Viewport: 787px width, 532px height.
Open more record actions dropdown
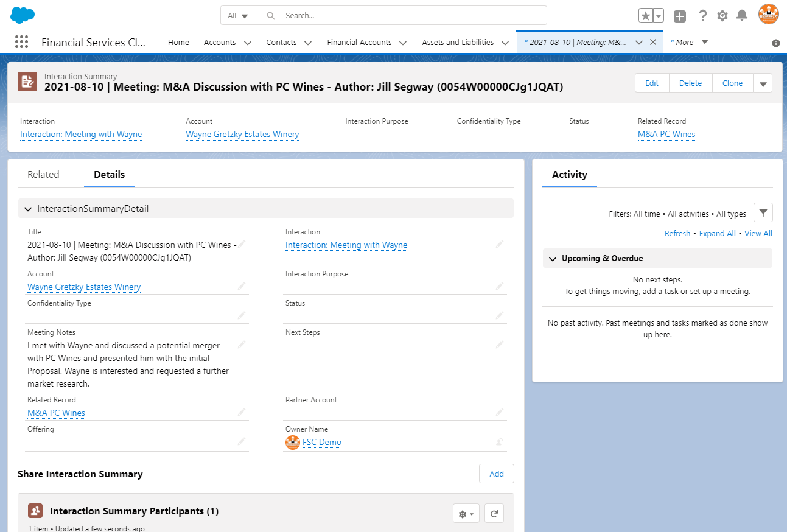tap(763, 83)
